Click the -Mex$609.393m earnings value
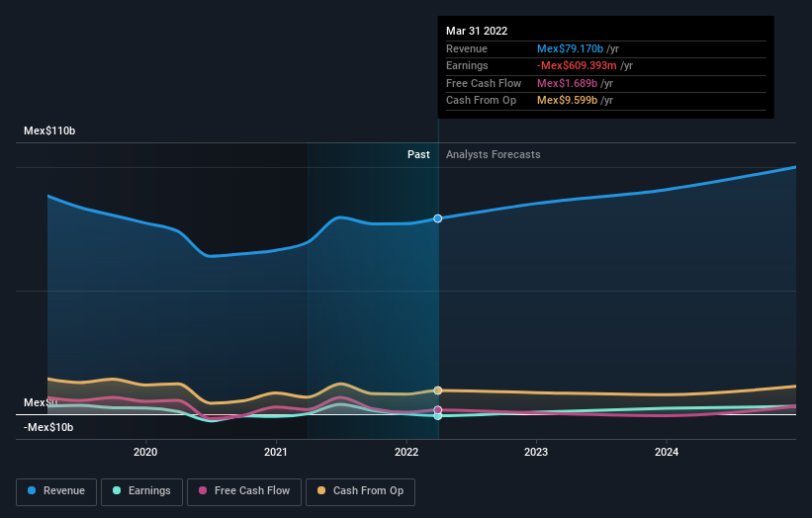Screen dimensions: 812x518 coord(577,65)
